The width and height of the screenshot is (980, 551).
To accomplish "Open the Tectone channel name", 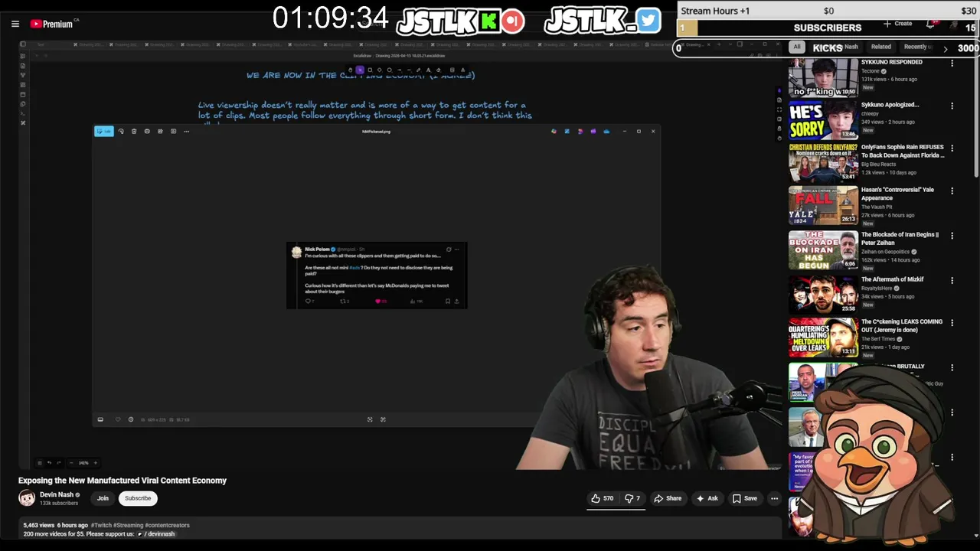I will click(x=871, y=71).
